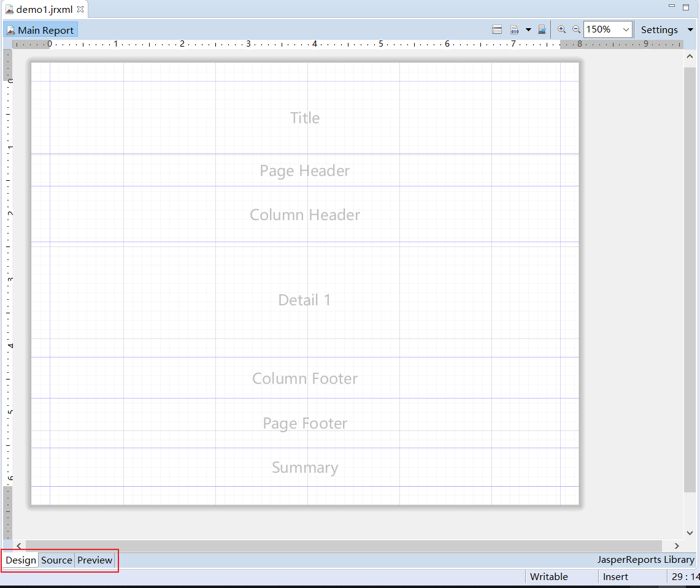This screenshot has height=588, width=700.
Task: Open the 150% zoom level dropdown
Action: pyautogui.click(x=626, y=29)
